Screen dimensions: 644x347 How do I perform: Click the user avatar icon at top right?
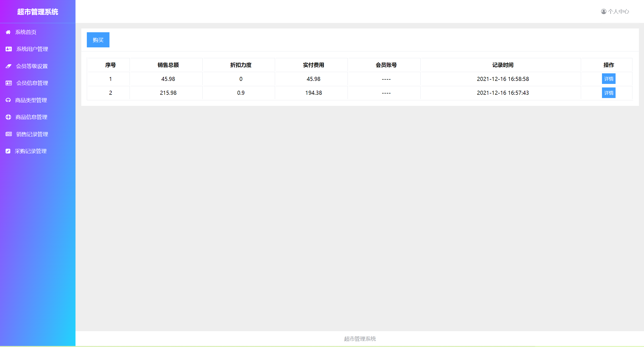tap(603, 12)
